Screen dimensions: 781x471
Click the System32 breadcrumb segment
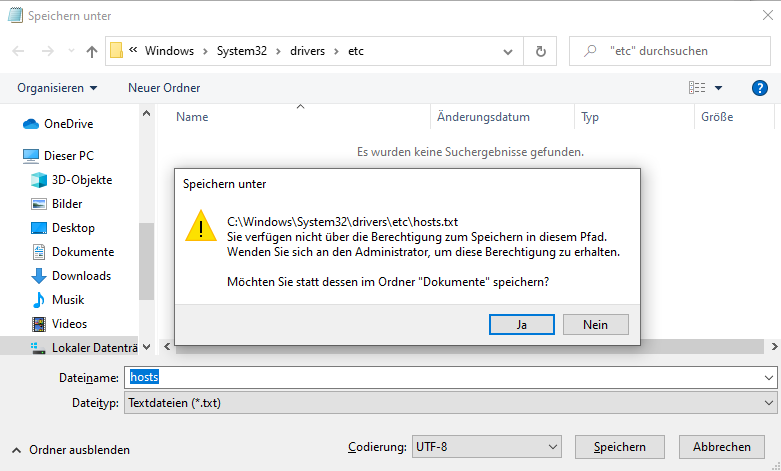coord(242,51)
